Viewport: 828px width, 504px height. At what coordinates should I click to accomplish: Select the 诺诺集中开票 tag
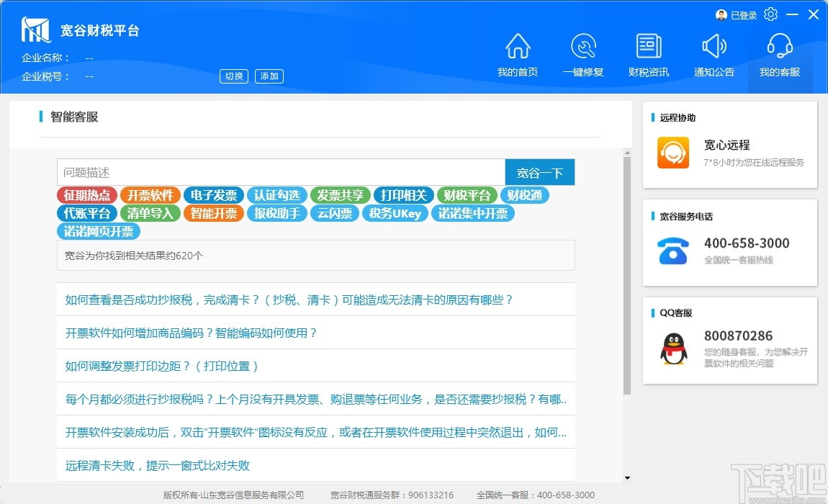pos(473,213)
